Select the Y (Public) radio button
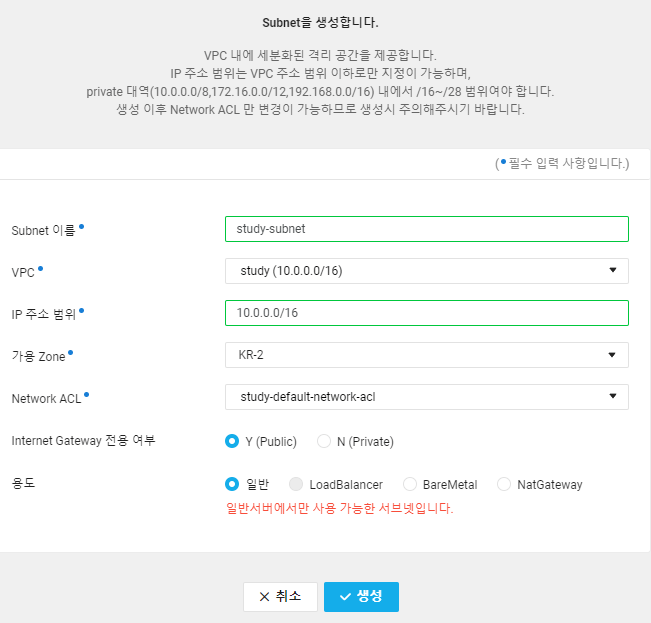651x623 pixels. point(233,441)
